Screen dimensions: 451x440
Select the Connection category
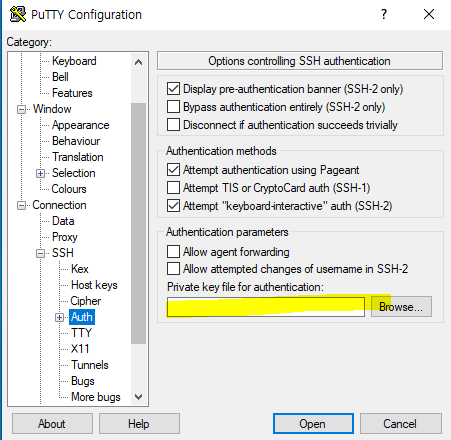tap(59, 205)
